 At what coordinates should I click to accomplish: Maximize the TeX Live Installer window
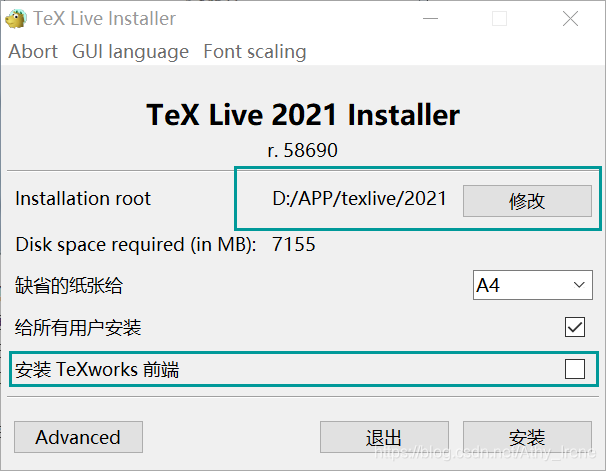pyautogui.click(x=499, y=19)
